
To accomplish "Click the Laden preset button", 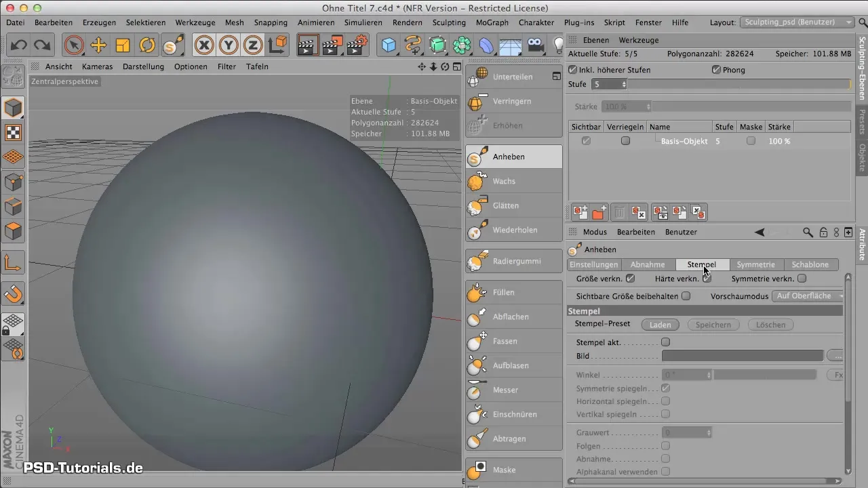I will [x=660, y=325].
